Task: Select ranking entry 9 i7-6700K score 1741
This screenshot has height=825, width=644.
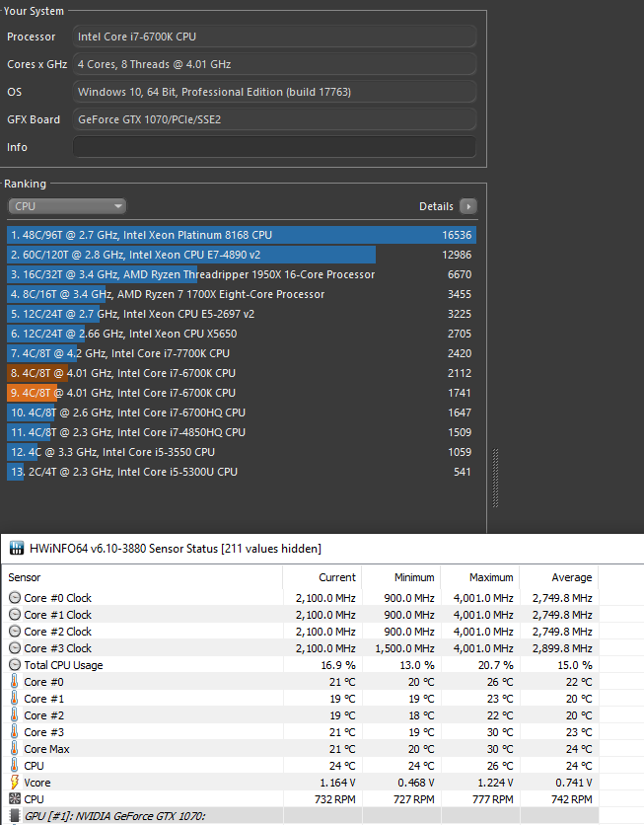Action: point(242,393)
